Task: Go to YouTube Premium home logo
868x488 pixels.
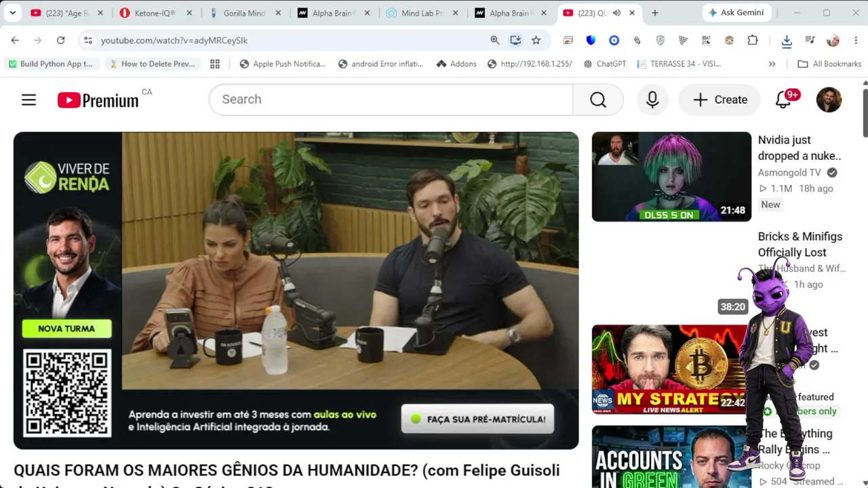Action: [98, 100]
